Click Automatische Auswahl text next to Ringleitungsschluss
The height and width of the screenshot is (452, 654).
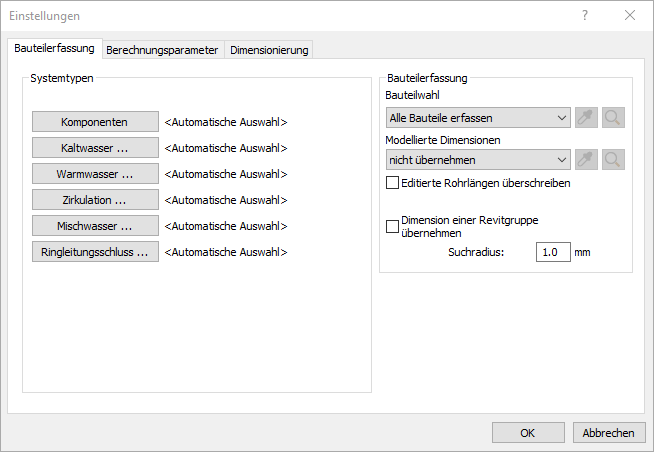click(226, 252)
